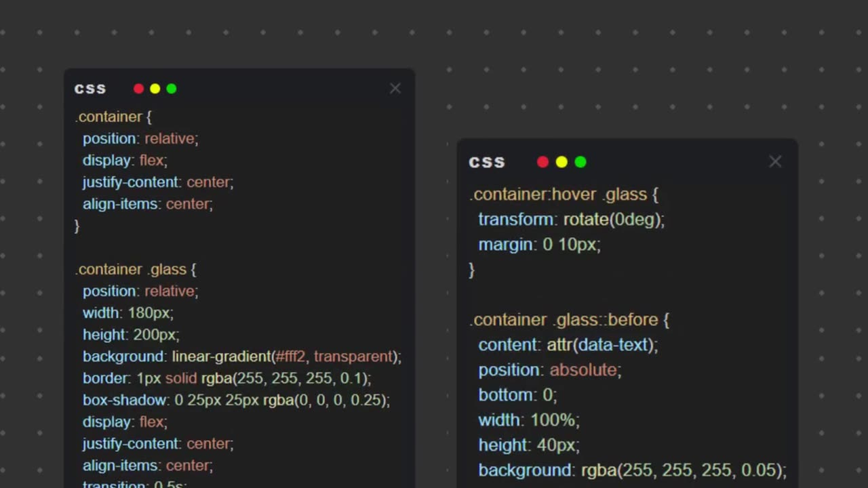Click the '.container .glass {' selector line

coord(136,269)
